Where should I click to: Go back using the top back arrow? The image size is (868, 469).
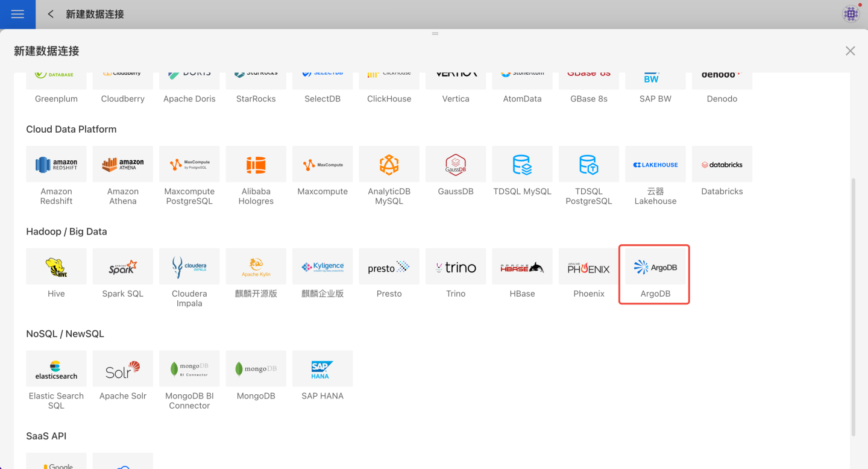point(51,14)
